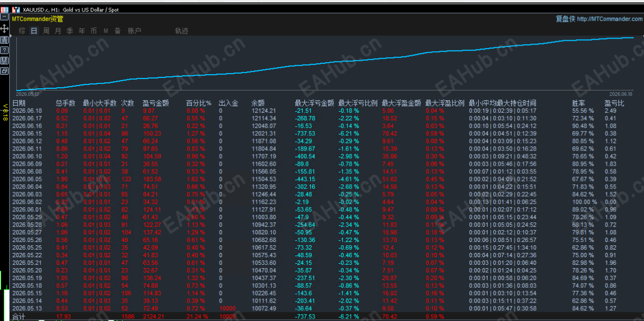The width and height of the screenshot is (644, 321).
Task: Open the http://MTCommander.com link
Action: (x=609, y=19)
